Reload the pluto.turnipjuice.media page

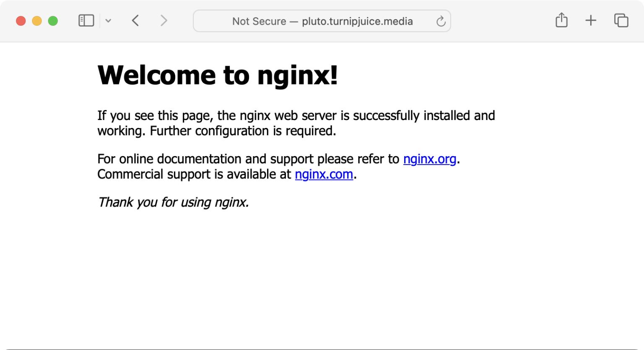[441, 21]
